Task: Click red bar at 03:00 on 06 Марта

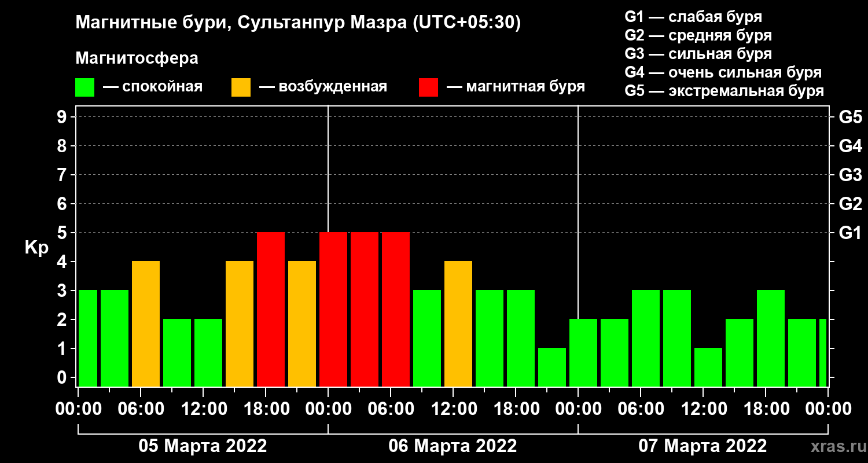Action: pos(365,310)
